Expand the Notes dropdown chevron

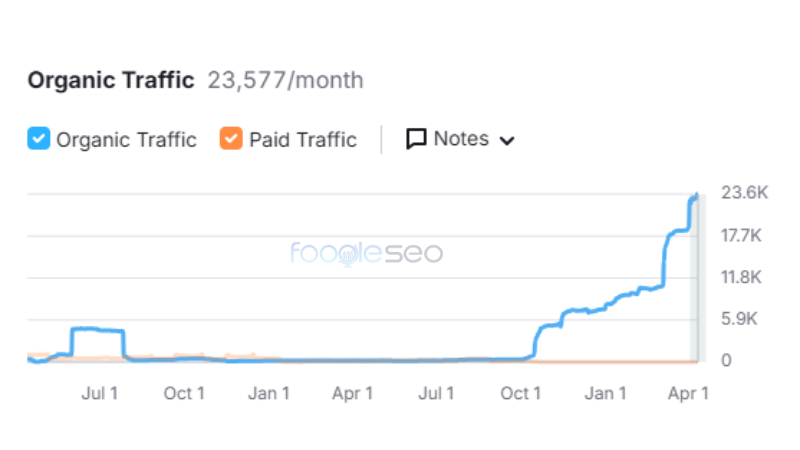click(506, 141)
